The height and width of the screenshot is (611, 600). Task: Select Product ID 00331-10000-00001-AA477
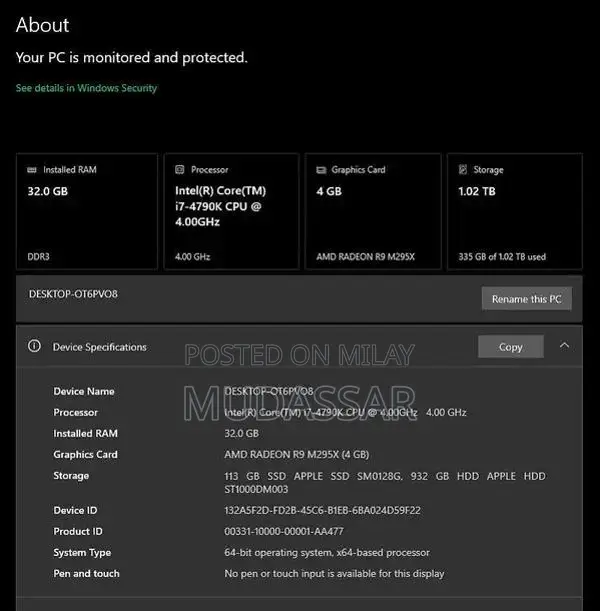tap(284, 532)
